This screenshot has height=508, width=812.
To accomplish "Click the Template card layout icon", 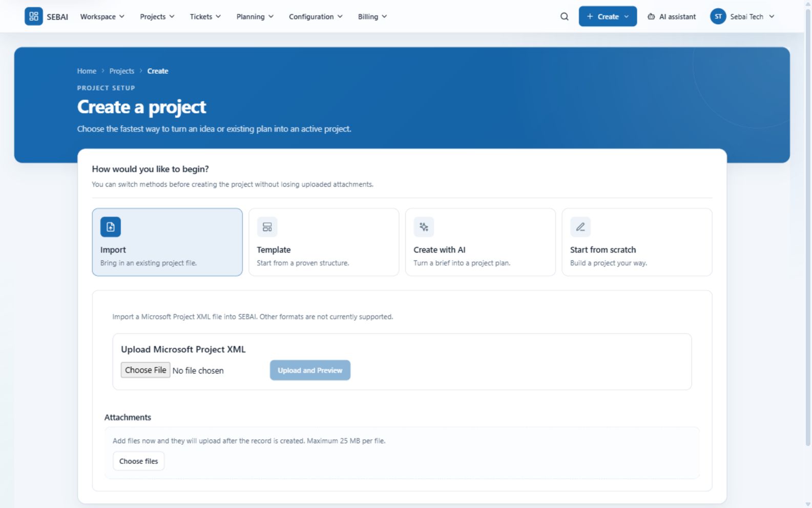I will 267,227.
